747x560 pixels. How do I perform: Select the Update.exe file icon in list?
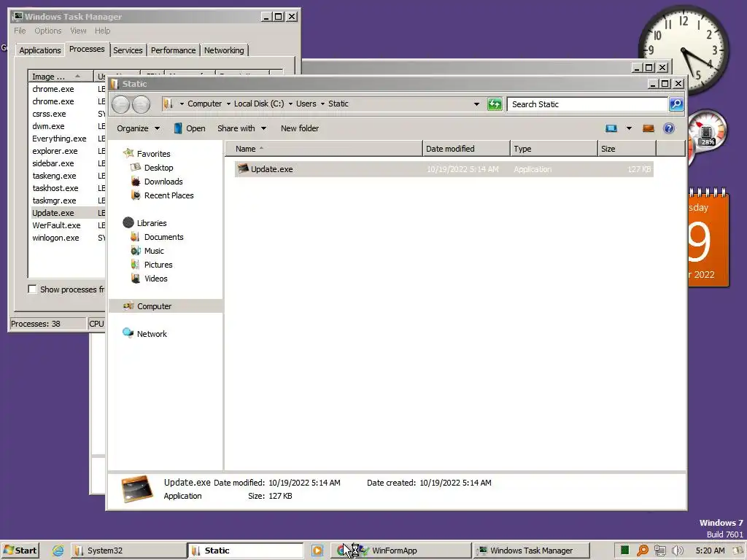(x=243, y=168)
